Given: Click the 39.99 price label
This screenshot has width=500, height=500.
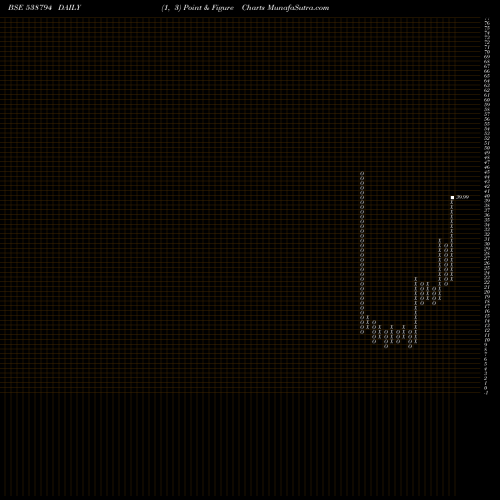Looking at the screenshot, I should click(462, 197).
